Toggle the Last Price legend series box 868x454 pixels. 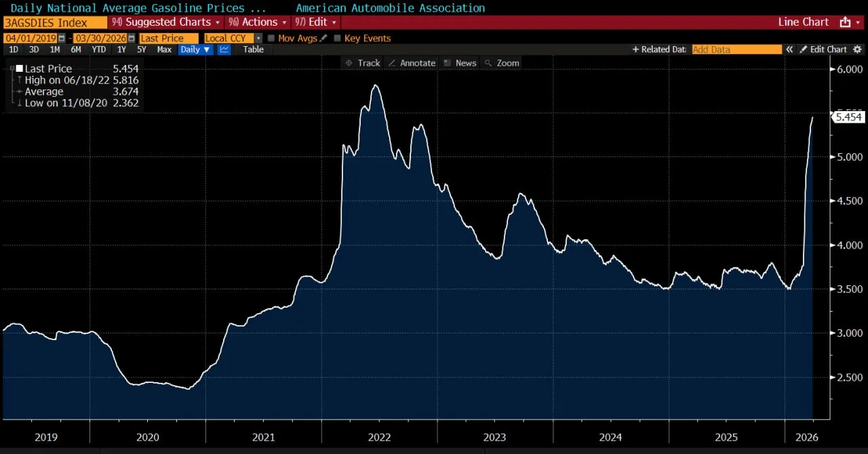19,68
